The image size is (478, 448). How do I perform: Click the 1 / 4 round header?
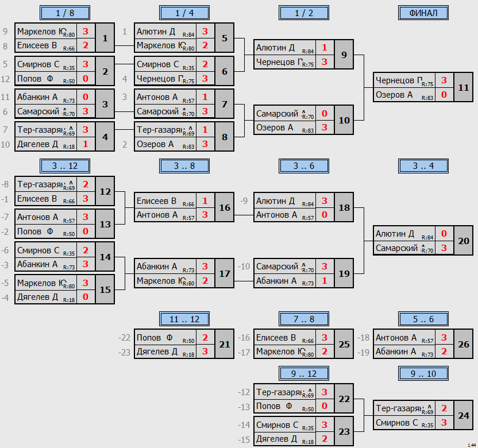(x=184, y=13)
